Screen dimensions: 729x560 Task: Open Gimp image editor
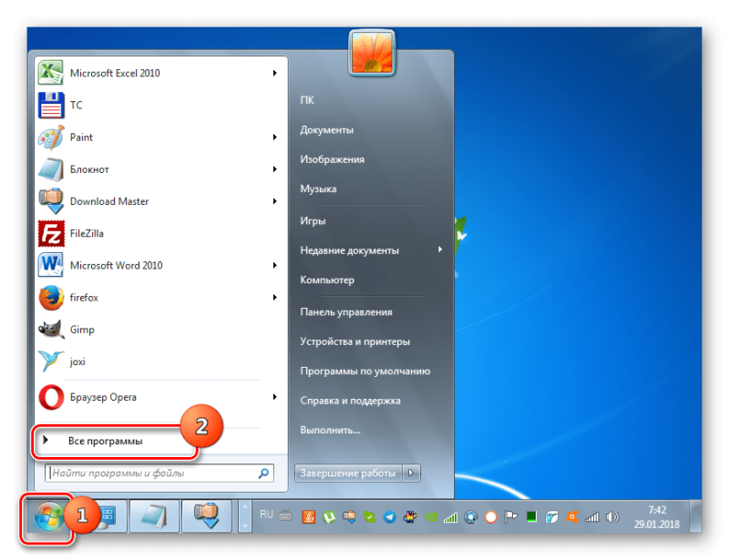(161, 330)
